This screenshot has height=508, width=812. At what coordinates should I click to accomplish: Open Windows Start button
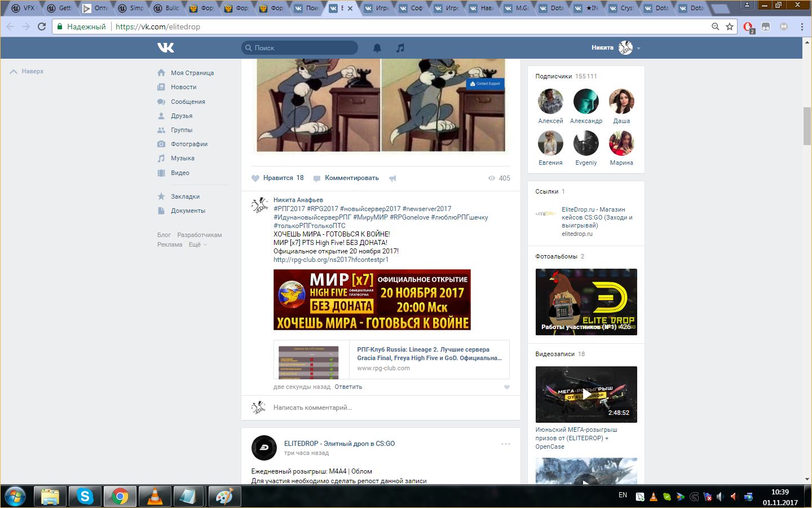(x=15, y=497)
